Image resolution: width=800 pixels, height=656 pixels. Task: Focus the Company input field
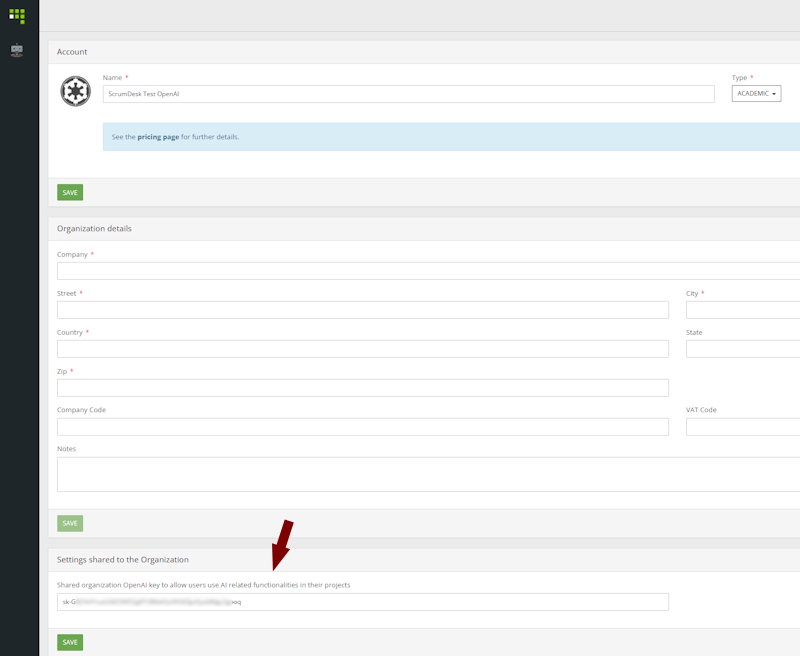point(429,271)
